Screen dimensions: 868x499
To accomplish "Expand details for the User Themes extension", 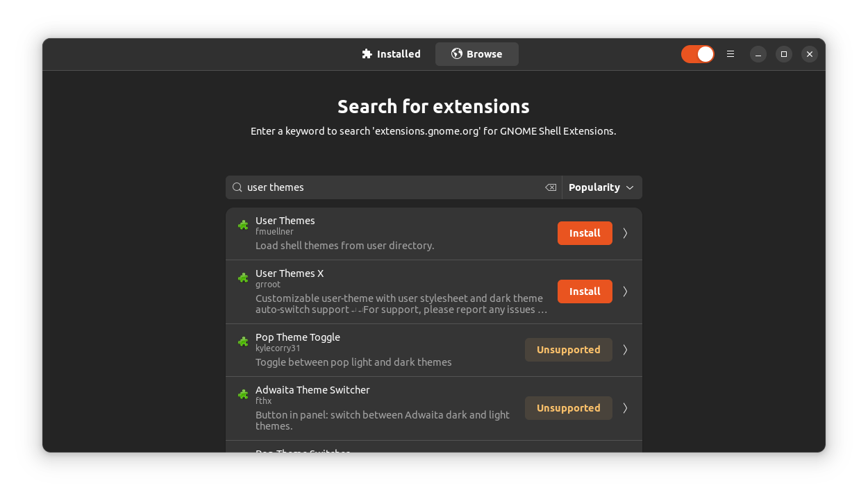I will pos(624,233).
